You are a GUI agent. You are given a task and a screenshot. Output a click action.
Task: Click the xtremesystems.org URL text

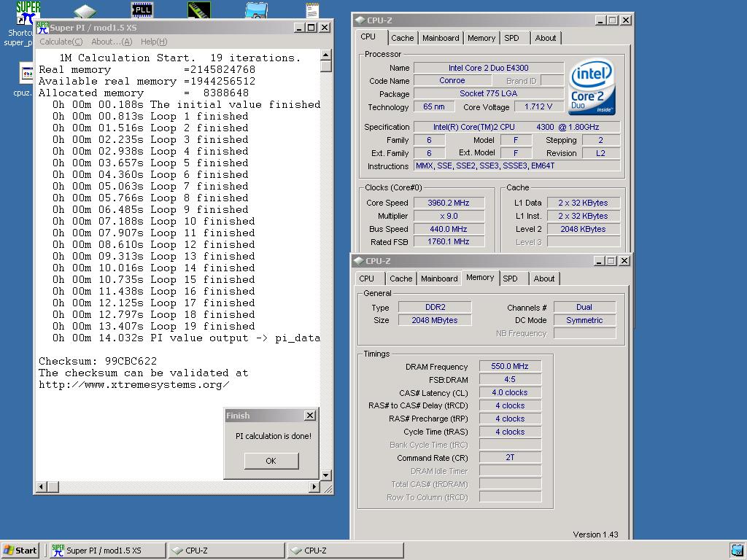click(x=134, y=385)
